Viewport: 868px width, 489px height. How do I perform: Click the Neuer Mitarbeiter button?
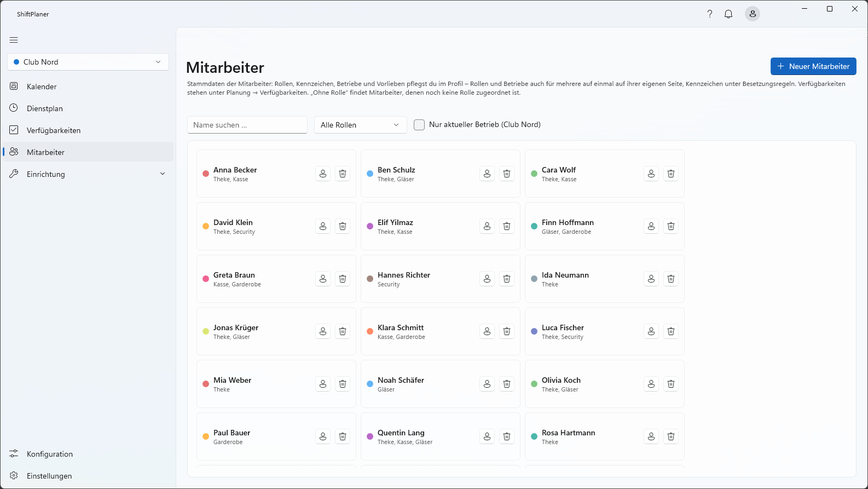tap(813, 66)
